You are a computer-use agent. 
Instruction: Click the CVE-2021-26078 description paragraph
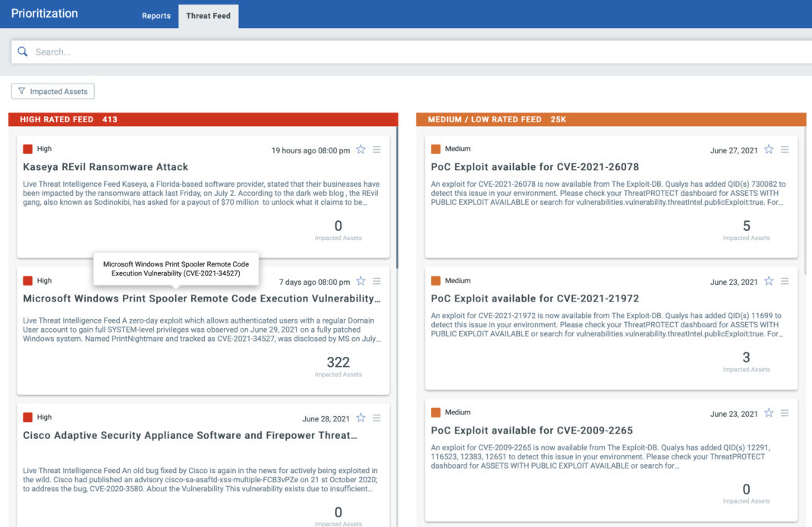coord(609,193)
